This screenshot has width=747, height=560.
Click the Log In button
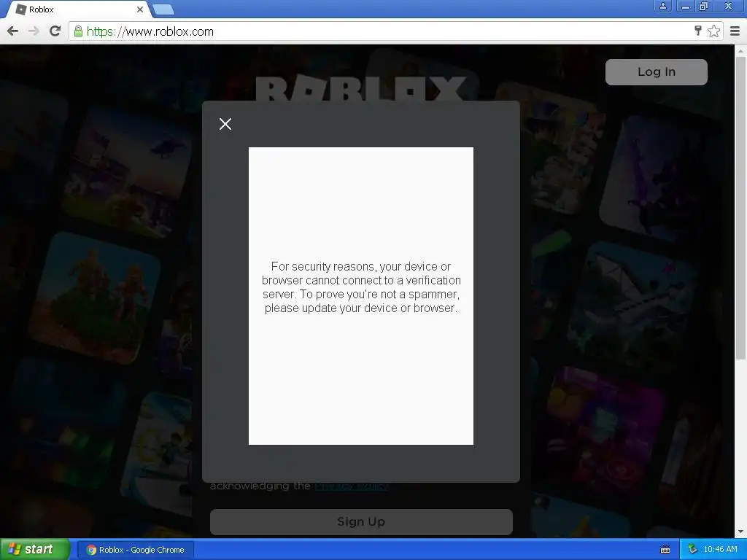(x=656, y=72)
